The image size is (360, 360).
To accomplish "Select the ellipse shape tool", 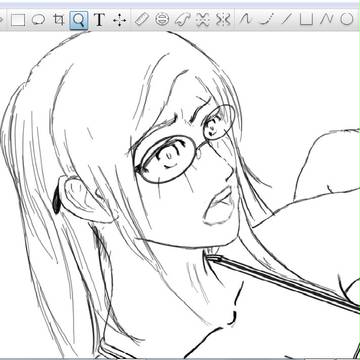I will 347,19.
